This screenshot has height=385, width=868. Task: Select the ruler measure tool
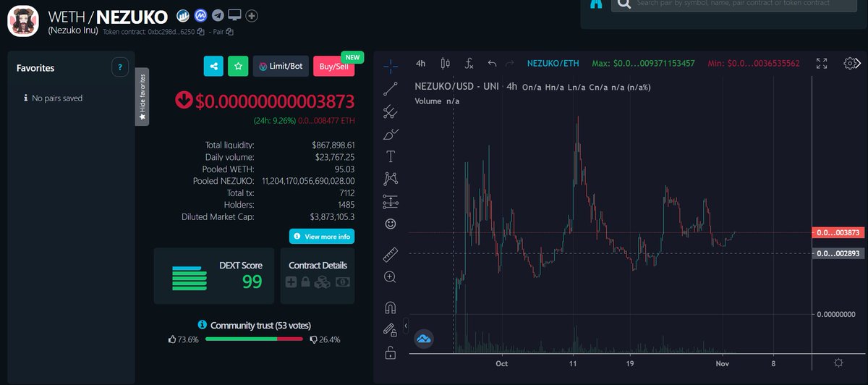(x=391, y=254)
